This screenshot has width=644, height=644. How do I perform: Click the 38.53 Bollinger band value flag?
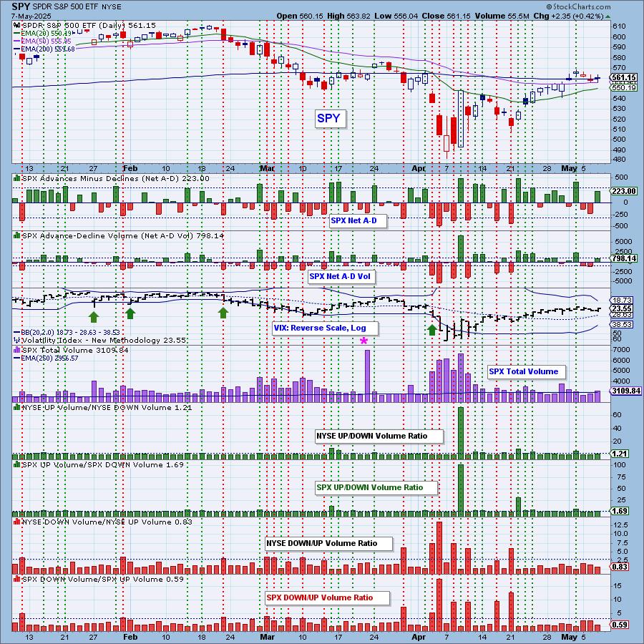tap(621, 324)
